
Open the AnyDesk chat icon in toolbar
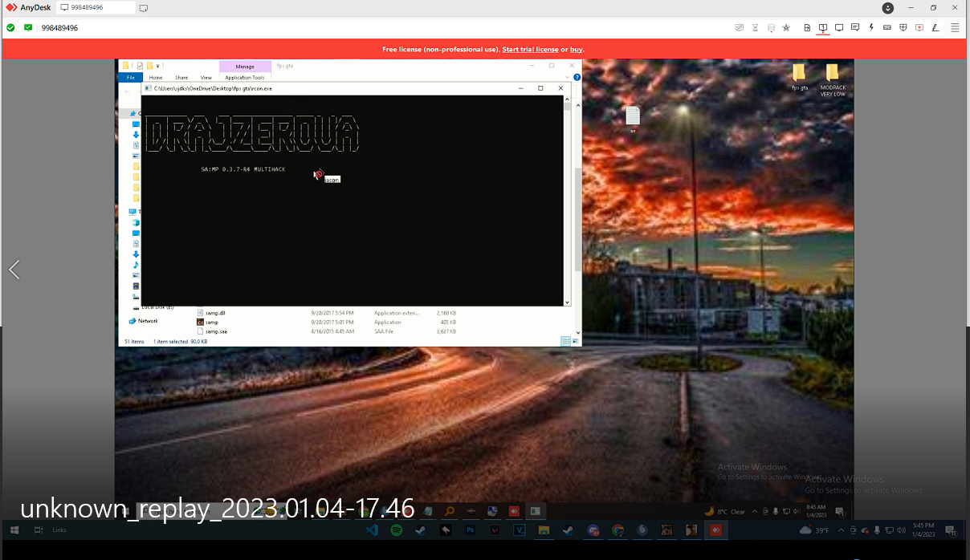(855, 27)
